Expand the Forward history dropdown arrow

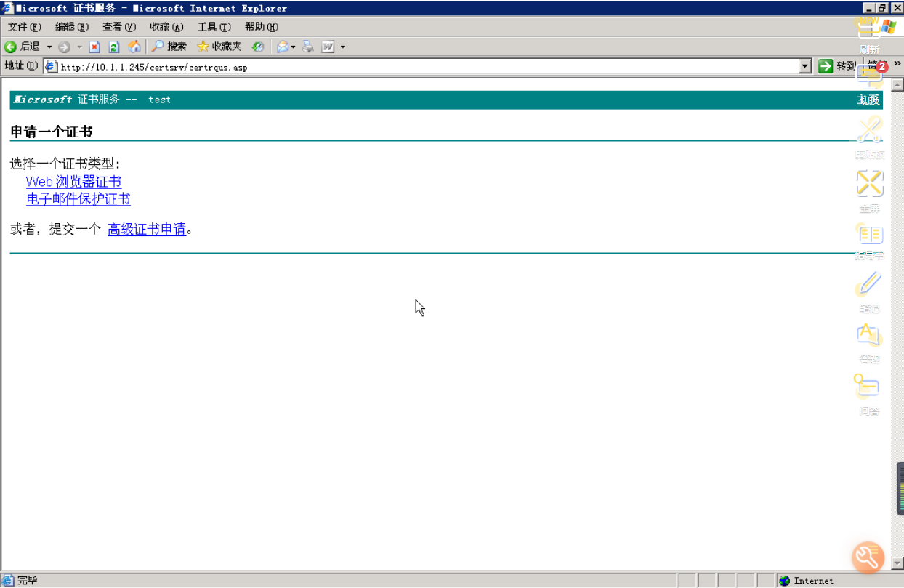click(80, 47)
